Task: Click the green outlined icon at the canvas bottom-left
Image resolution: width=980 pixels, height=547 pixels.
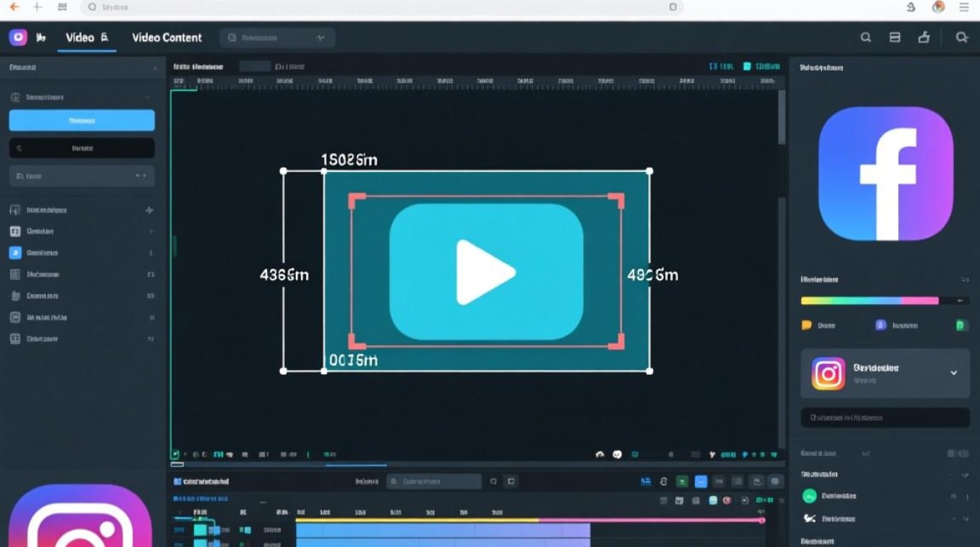Action: click(175, 454)
